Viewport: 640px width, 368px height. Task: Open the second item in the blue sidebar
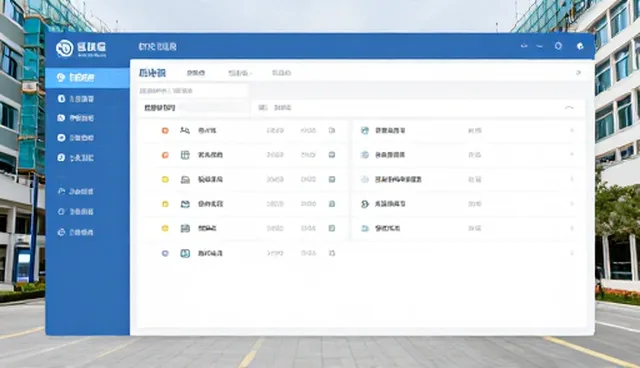[x=76, y=99]
